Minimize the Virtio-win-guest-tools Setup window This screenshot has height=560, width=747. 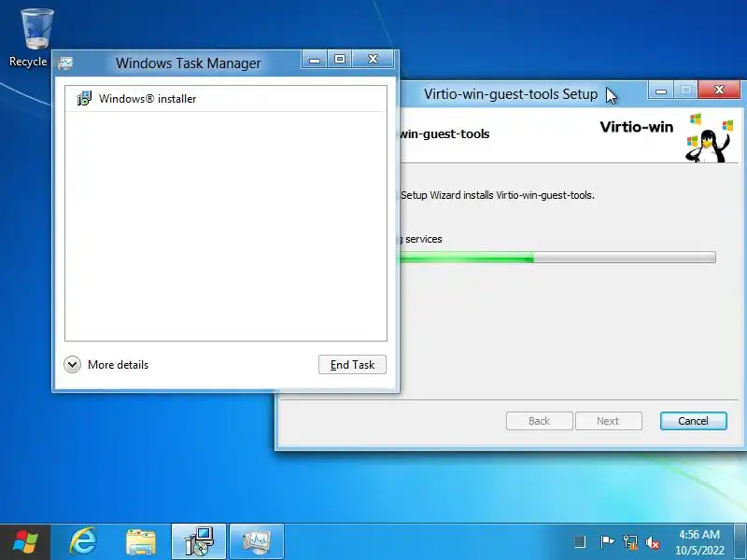661,91
